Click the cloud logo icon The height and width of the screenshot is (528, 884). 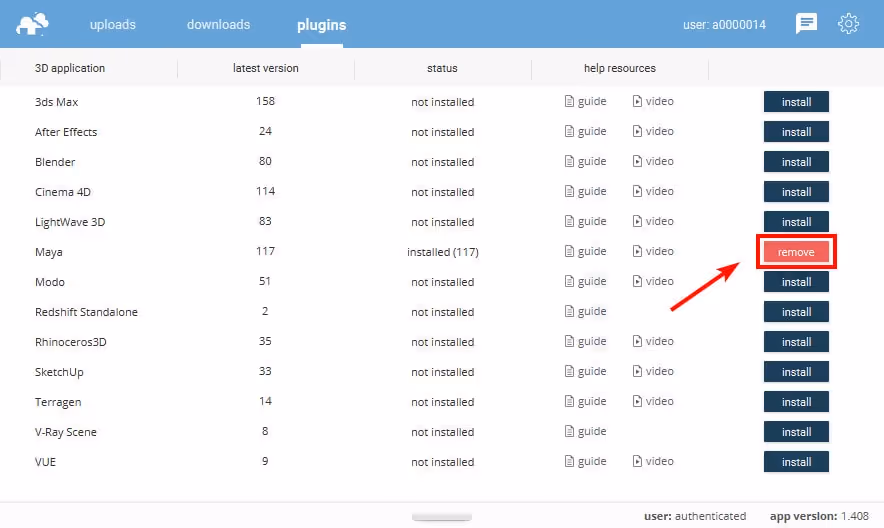click(32, 24)
